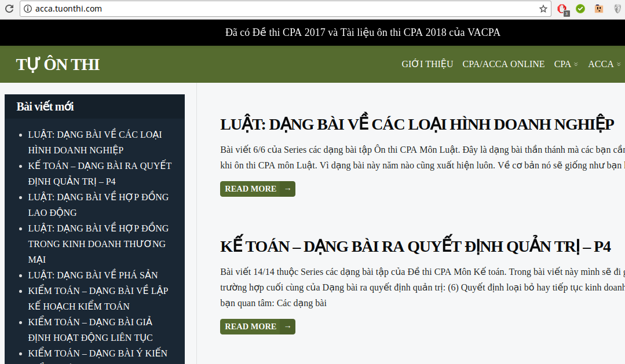Go to TỰ ÔN THI site home logo
This screenshot has width=625, height=364.
pyautogui.click(x=58, y=64)
